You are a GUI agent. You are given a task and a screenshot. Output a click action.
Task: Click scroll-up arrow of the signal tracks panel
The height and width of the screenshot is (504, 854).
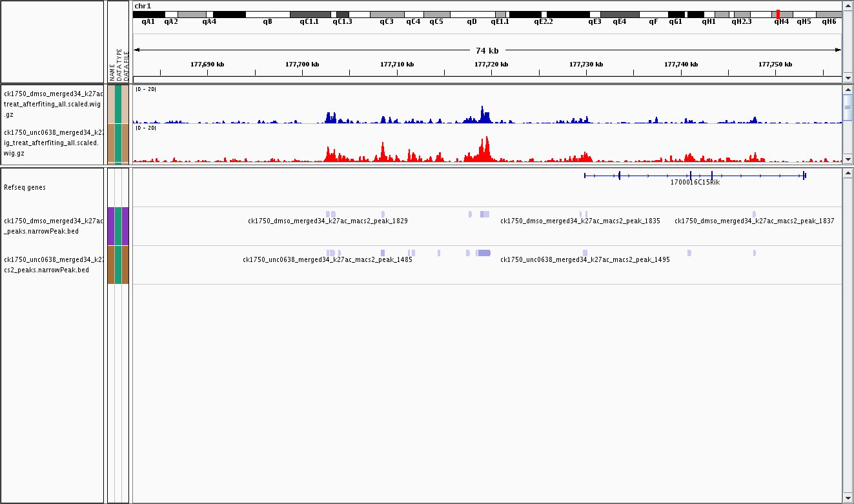click(848, 89)
